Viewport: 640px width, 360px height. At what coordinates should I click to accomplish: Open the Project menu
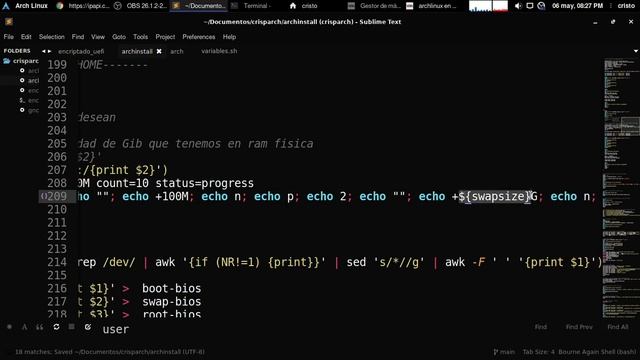165,37
